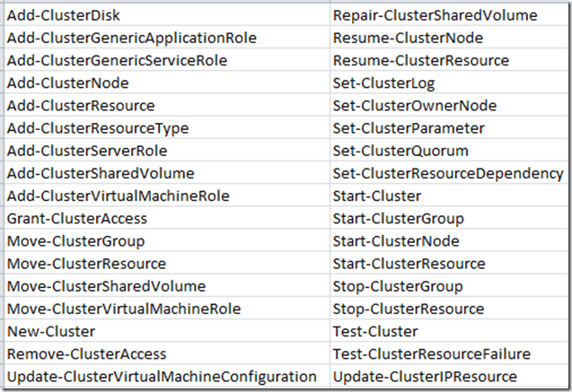This screenshot has height=392, width=572.
Task: Select the Remove-ClusterAccess cell
Action: 85,354
